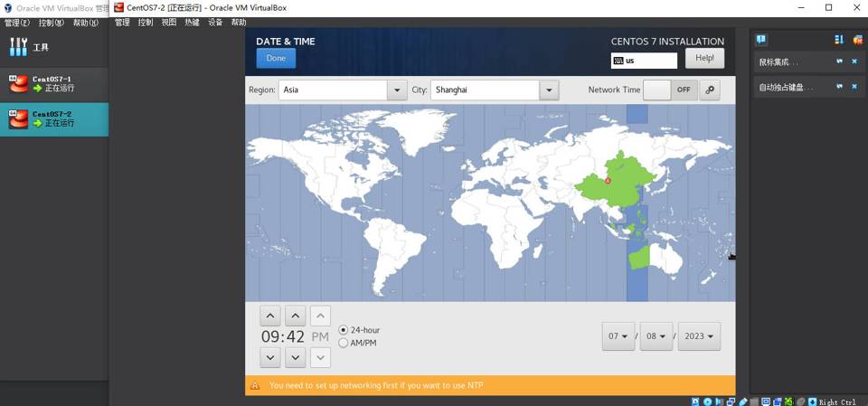Screen dimensions: 868x406
Task: Click the USB device icon in status bar
Action: 743,401
